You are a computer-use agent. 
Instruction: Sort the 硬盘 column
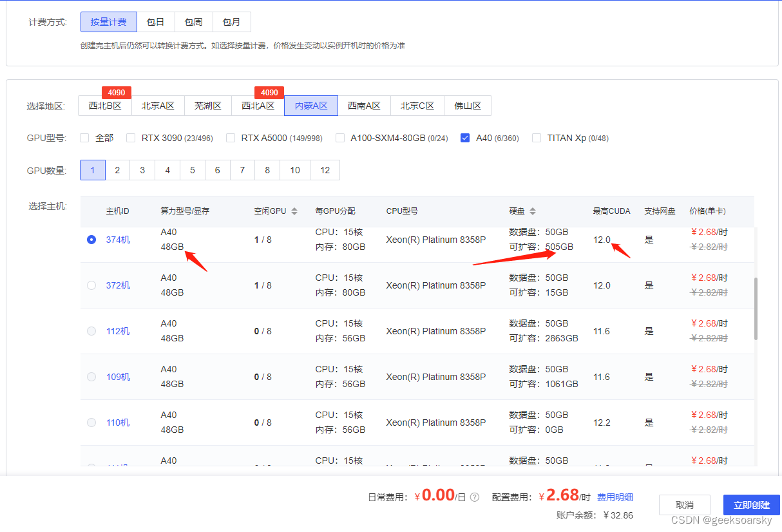[x=533, y=211]
